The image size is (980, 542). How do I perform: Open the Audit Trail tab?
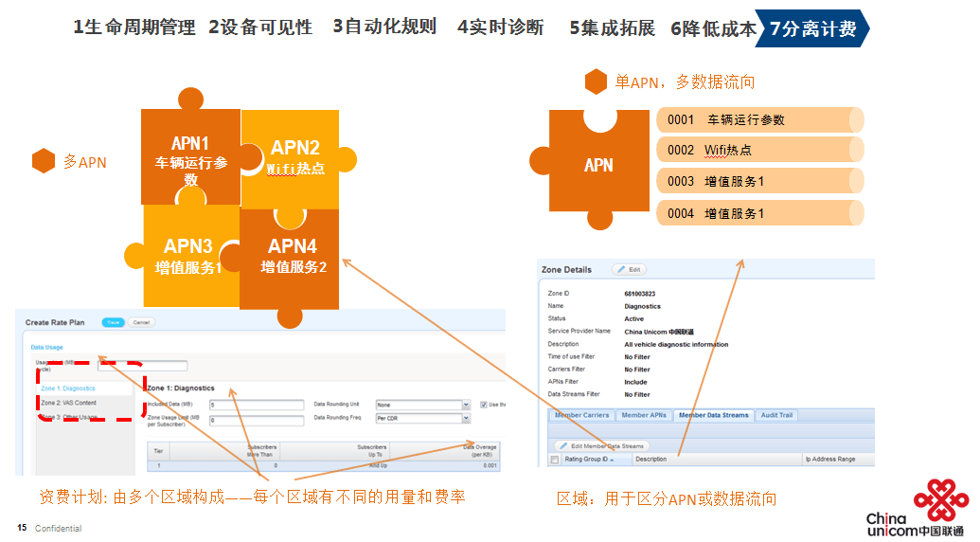(776, 415)
